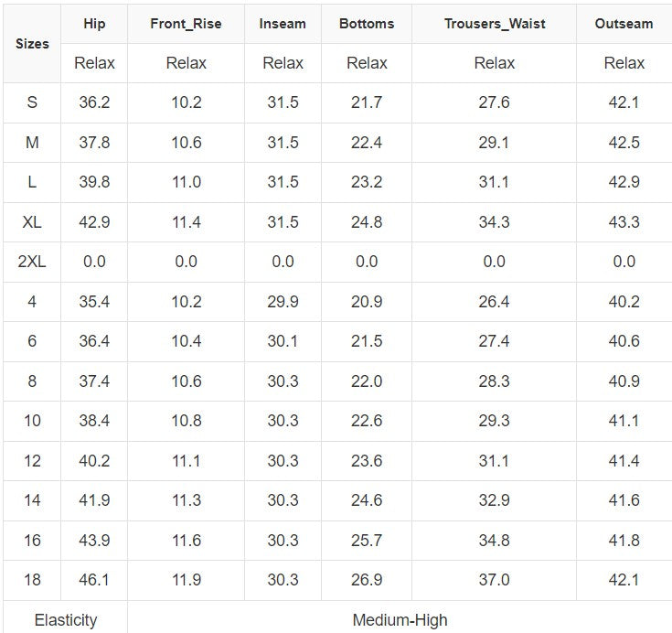The height and width of the screenshot is (633, 672).
Task: Click the Elasticity row label
Action: click(x=65, y=619)
